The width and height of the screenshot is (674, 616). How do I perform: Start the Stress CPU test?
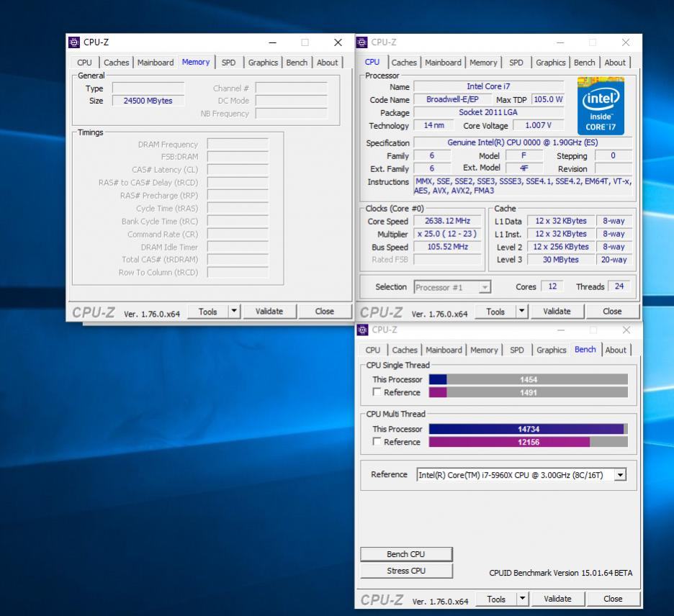click(406, 571)
